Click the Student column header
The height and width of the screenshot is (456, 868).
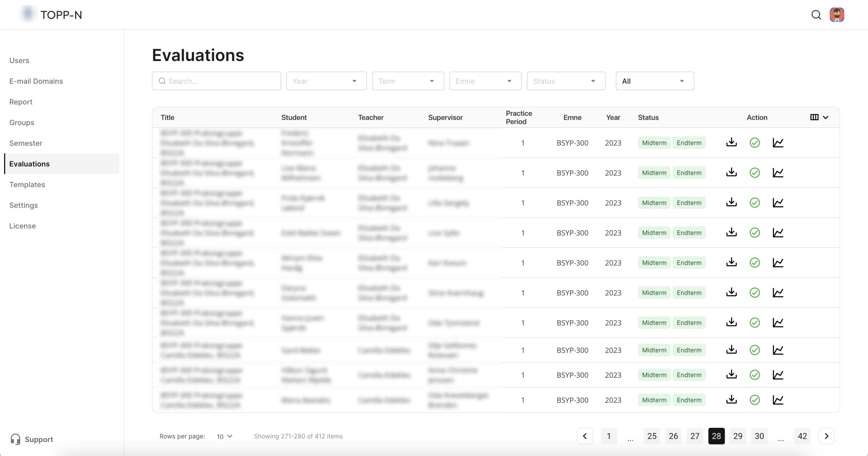[x=294, y=117]
